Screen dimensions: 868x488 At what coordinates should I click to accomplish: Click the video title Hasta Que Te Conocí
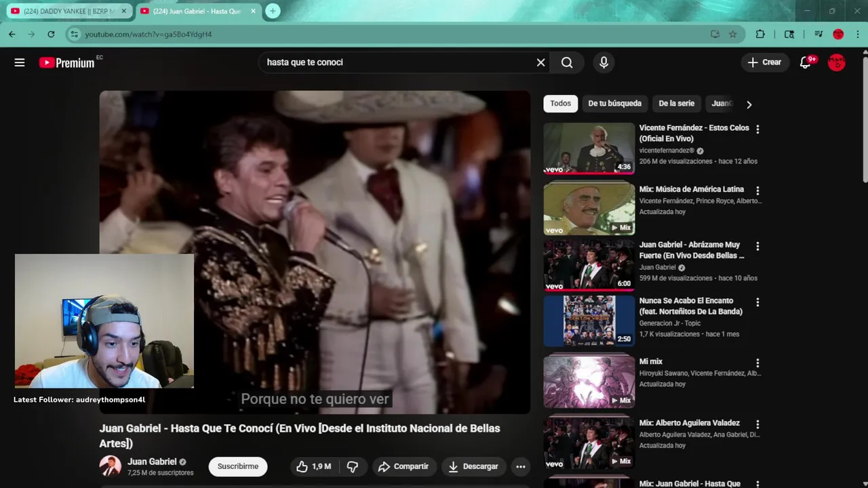[x=300, y=436]
